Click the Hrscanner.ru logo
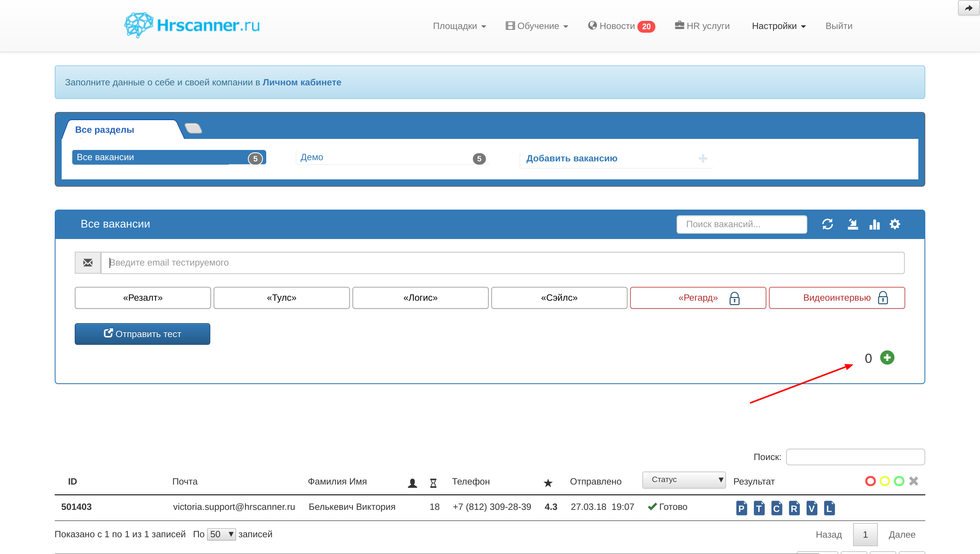This screenshot has height=554, width=980. 192,25
